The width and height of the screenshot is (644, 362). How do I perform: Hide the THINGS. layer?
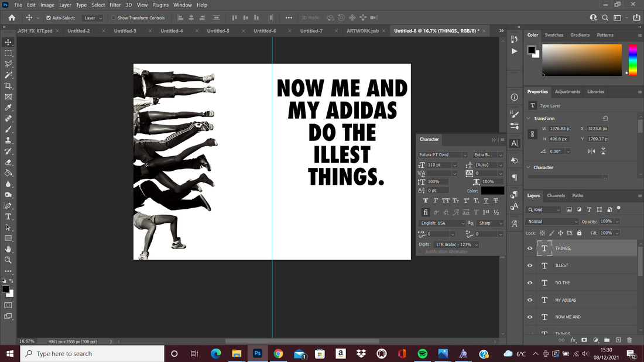(530, 249)
